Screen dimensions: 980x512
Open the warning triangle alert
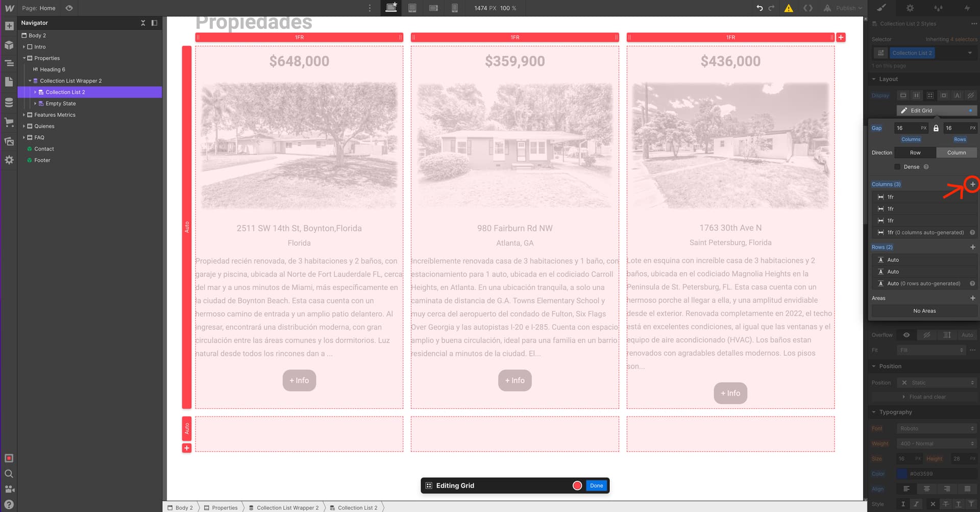click(x=789, y=8)
